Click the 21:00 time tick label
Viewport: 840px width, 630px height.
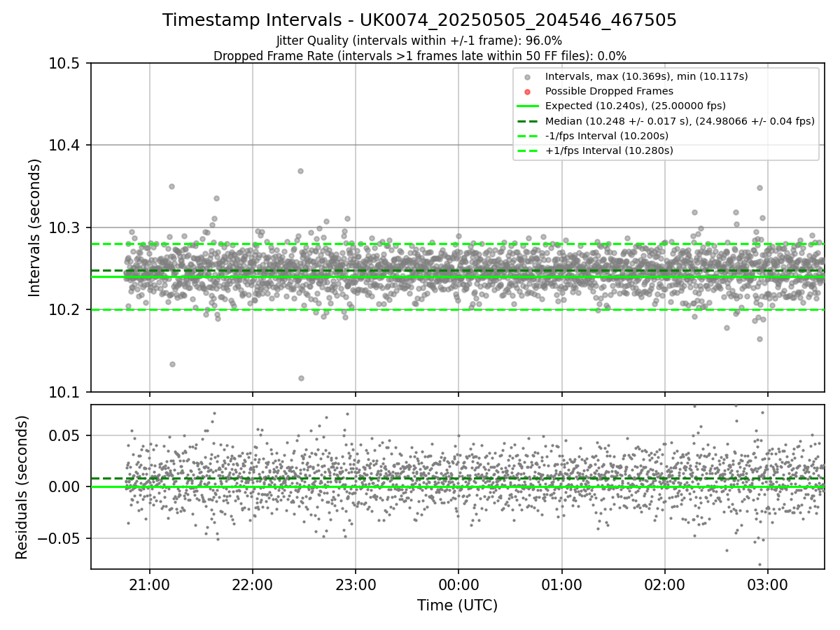149,584
